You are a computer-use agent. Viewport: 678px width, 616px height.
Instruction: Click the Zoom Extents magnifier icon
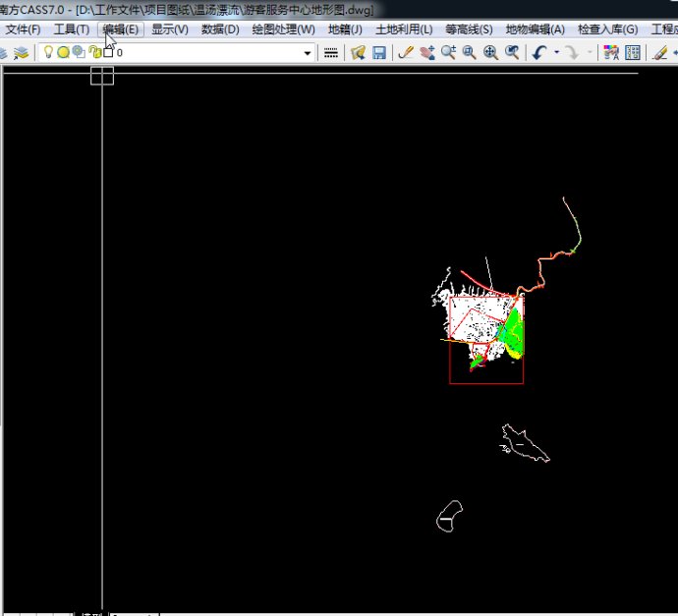click(x=490, y=52)
